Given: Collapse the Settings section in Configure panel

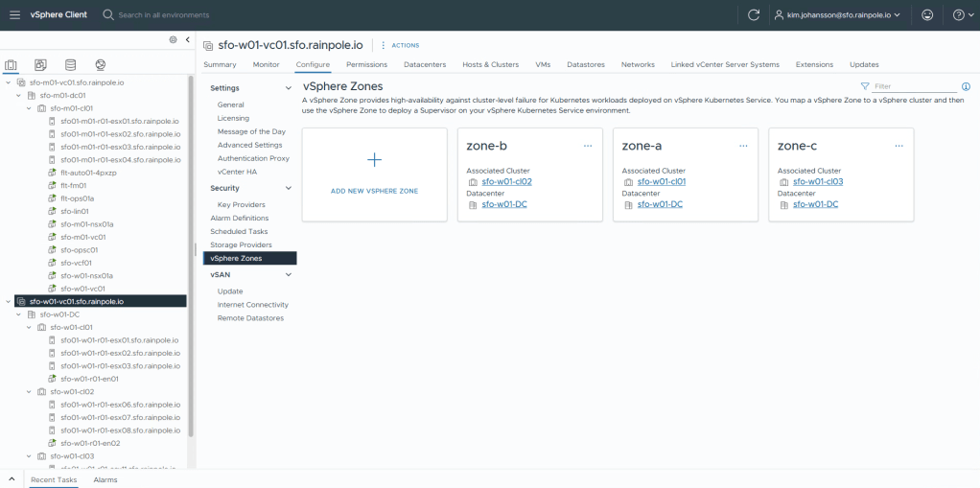Looking at the screenshot, I should (289, 88).
